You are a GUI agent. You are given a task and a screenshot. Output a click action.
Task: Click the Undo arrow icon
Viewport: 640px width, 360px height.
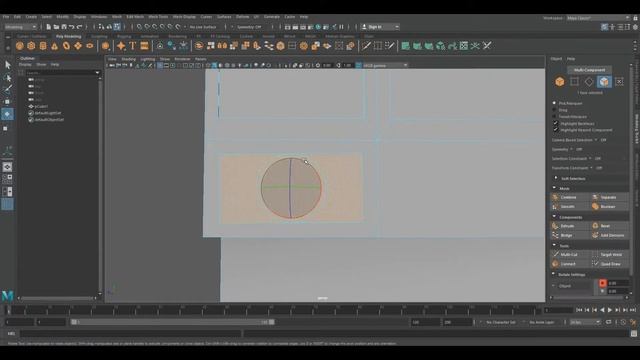pyautogui.click(x=72, y=27)
